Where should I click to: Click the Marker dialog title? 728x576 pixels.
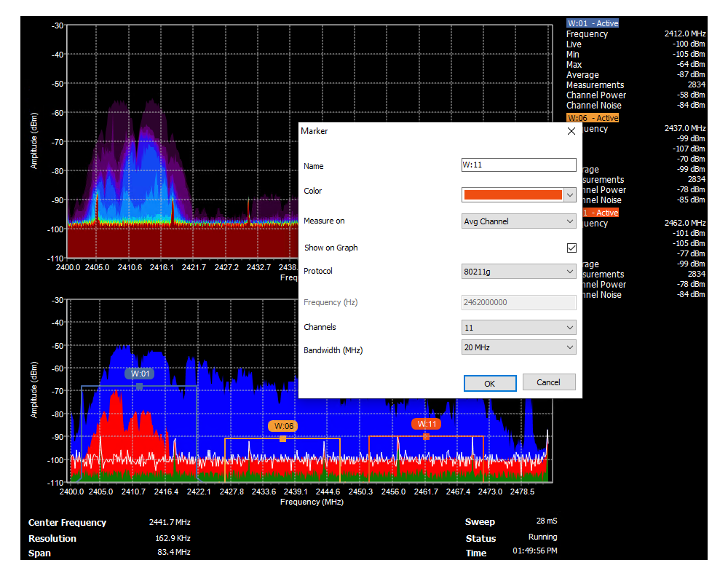(x=314, y=131)
